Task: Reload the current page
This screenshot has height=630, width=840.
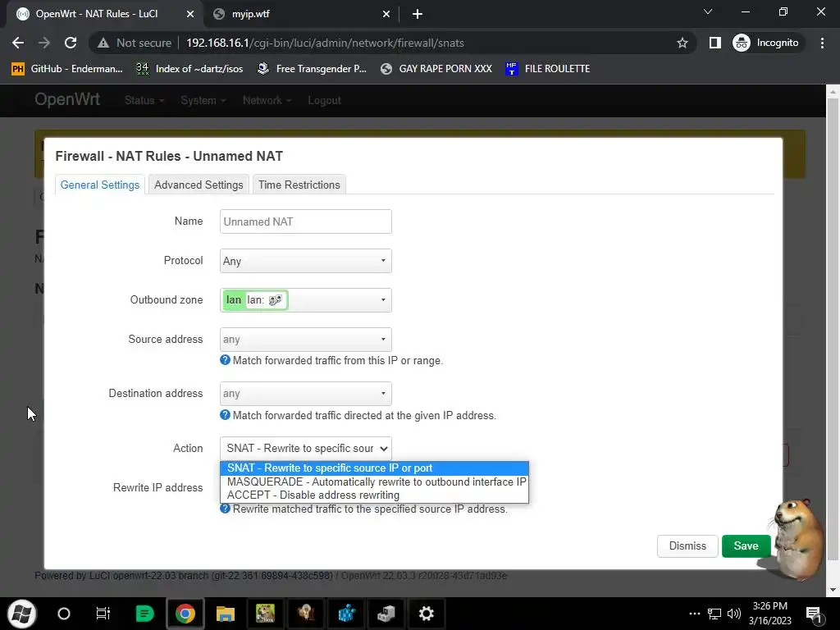Action: click(x=71, y=43)
